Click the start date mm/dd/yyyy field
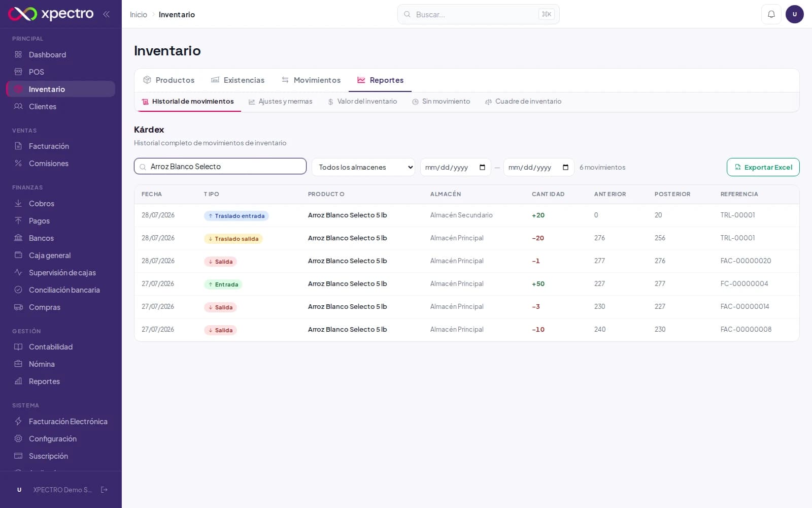 (x=455, y=167)
